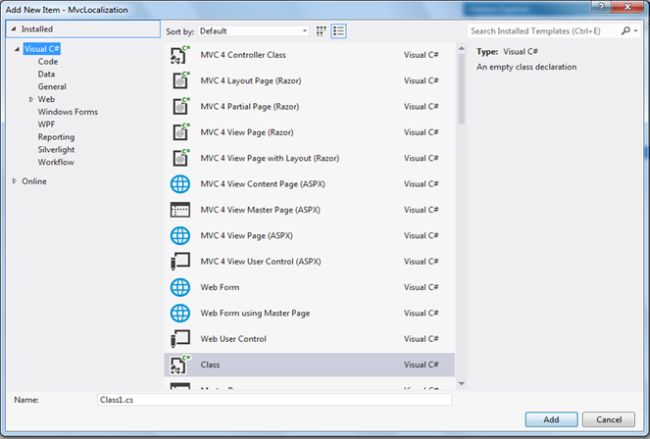Select the Class template label
The width and height of the screenshot is (650, 439).
point(210,365)
